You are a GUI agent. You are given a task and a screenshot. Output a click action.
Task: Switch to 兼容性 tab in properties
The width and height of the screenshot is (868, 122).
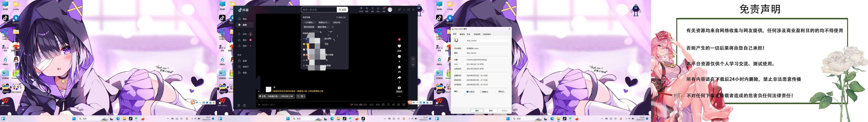(x=462, y=34)
